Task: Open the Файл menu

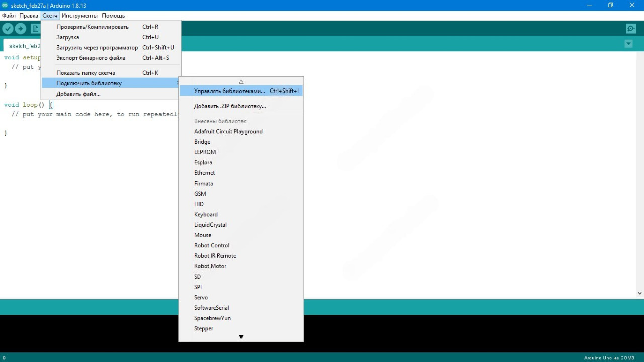Action: click(x=9, y=16)
